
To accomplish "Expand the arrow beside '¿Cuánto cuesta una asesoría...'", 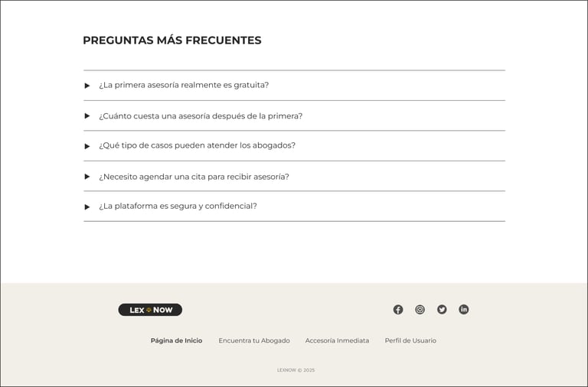I will click(87, 116).
